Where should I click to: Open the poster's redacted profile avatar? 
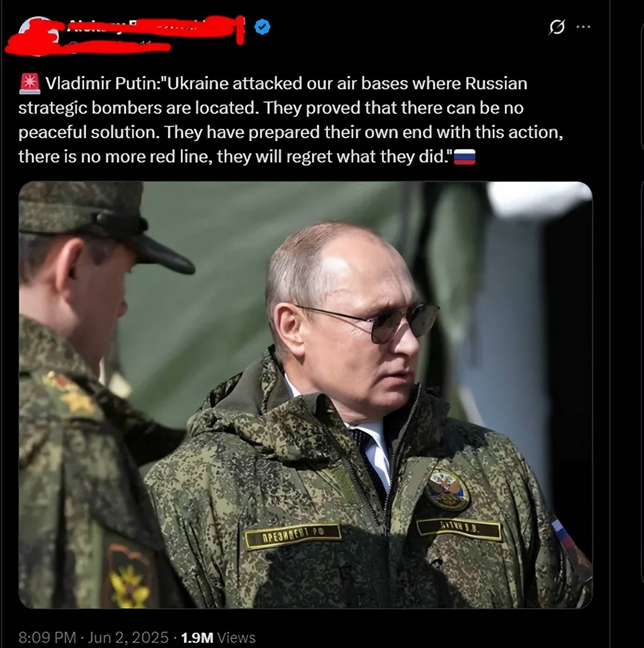tap(36, 35)
